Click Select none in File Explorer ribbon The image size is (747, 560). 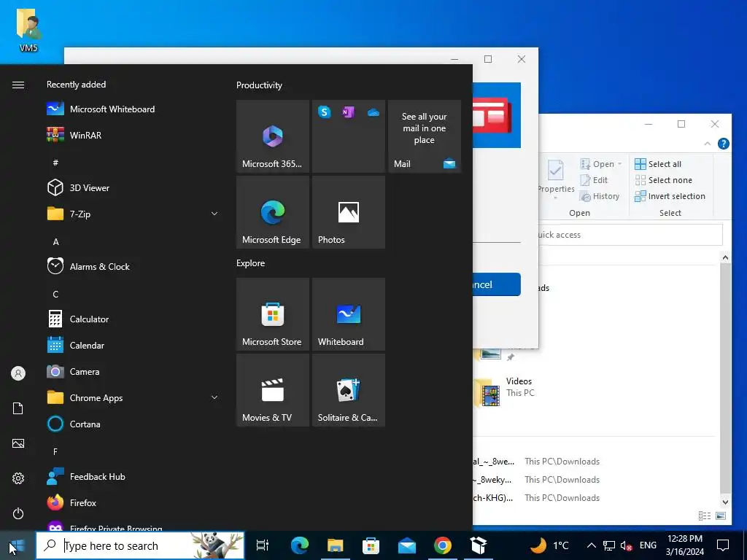pos(664,180)
